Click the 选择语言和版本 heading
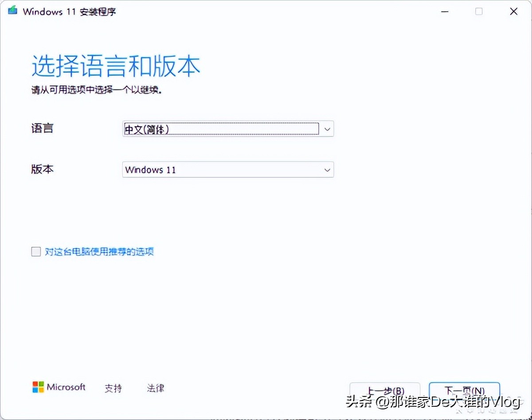Viewport: 532px width, 420px height. coord(116,66)
